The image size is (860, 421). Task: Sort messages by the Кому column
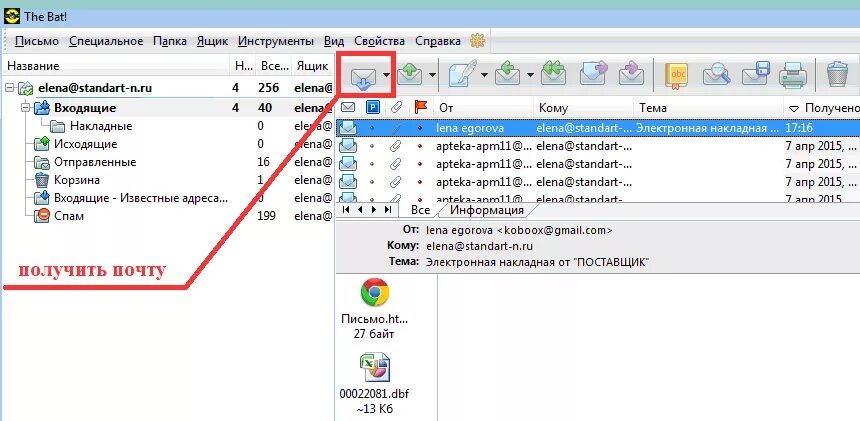[x=584, y=108]
